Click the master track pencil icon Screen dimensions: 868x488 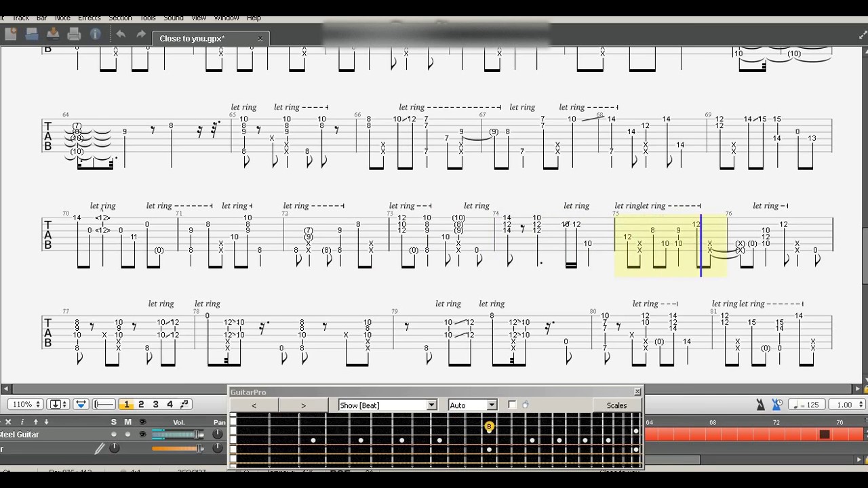point(100,448)
